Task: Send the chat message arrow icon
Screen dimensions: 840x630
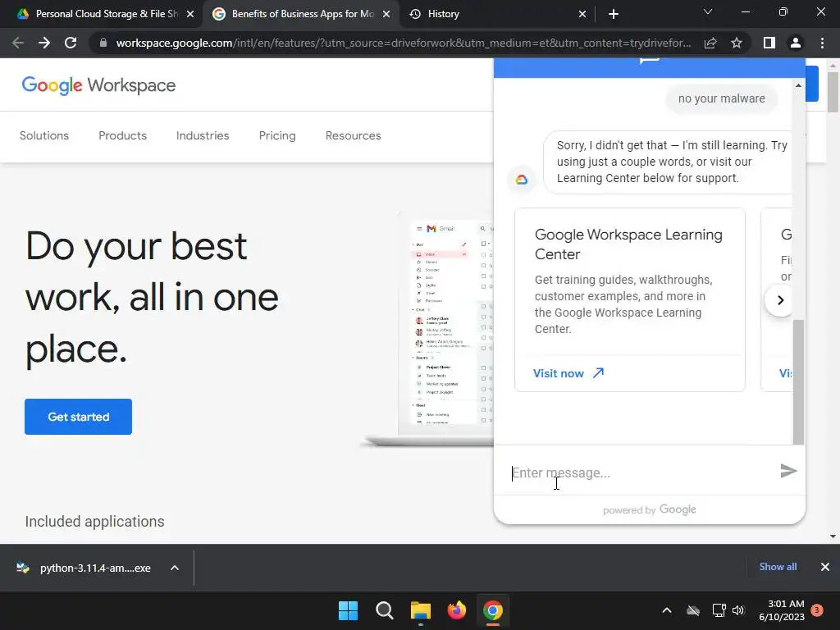Action: (x=788, y=471)
